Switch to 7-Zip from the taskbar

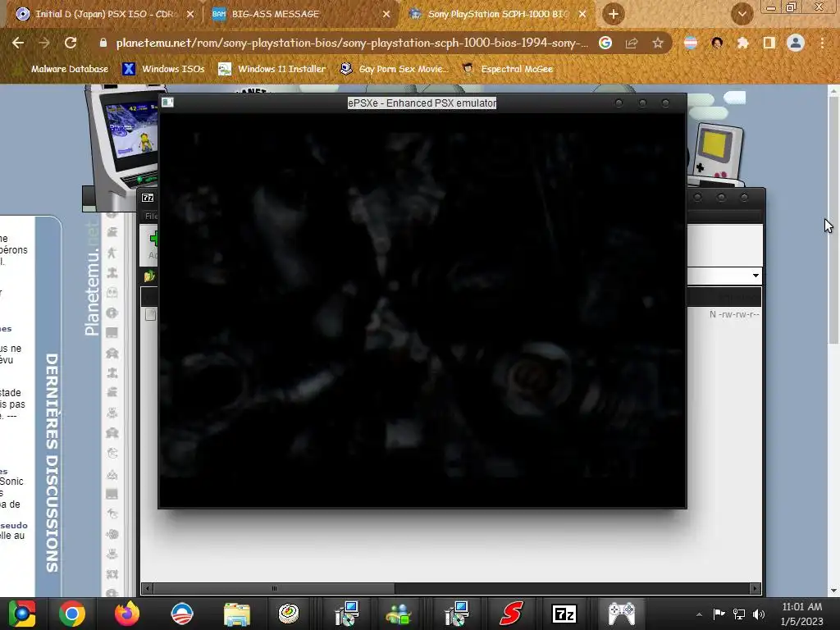(564, 614)
